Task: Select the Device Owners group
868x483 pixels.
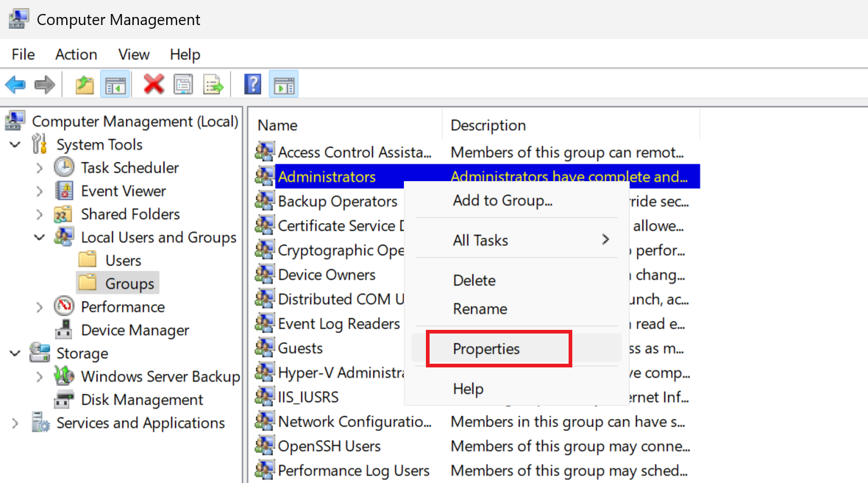Action: point(327,275)
